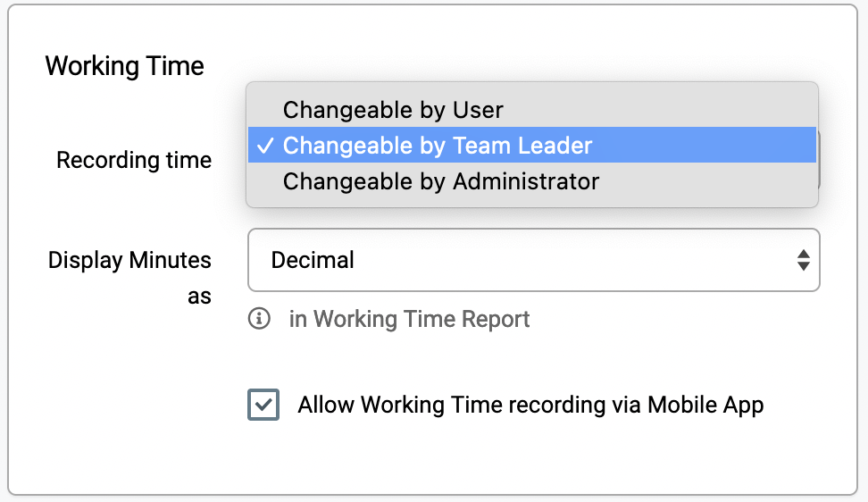
Task: Click the text Mobile App
Action: point(705,406)
